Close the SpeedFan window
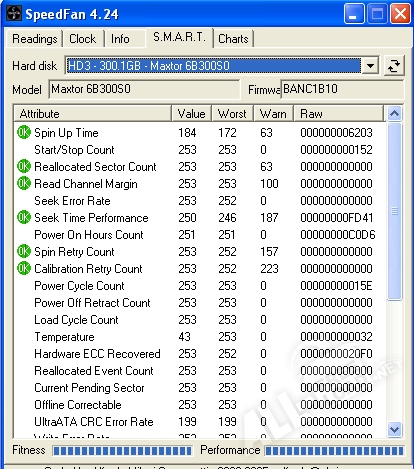 point(400,14)
